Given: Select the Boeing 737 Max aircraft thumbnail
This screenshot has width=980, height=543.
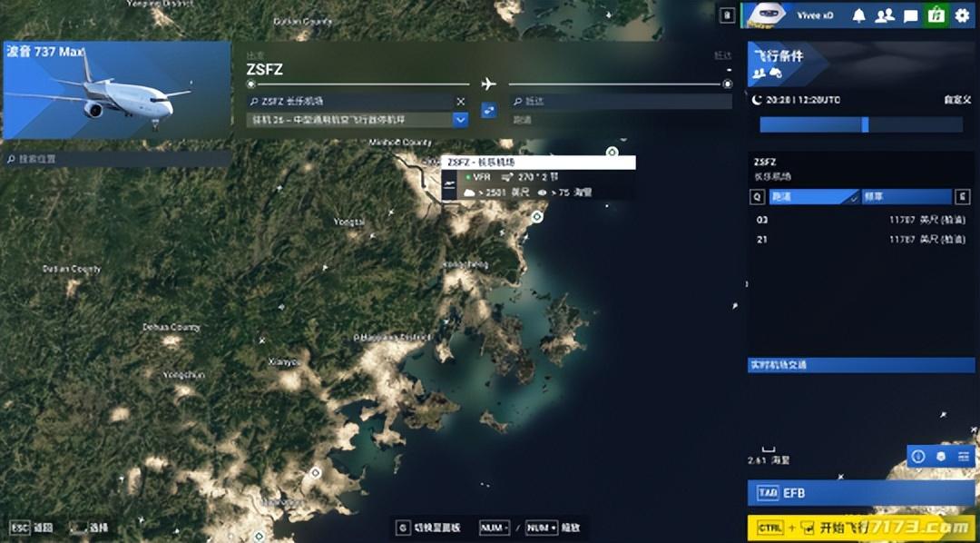Looking at the screenshot, I should click(x=116, y=90).
